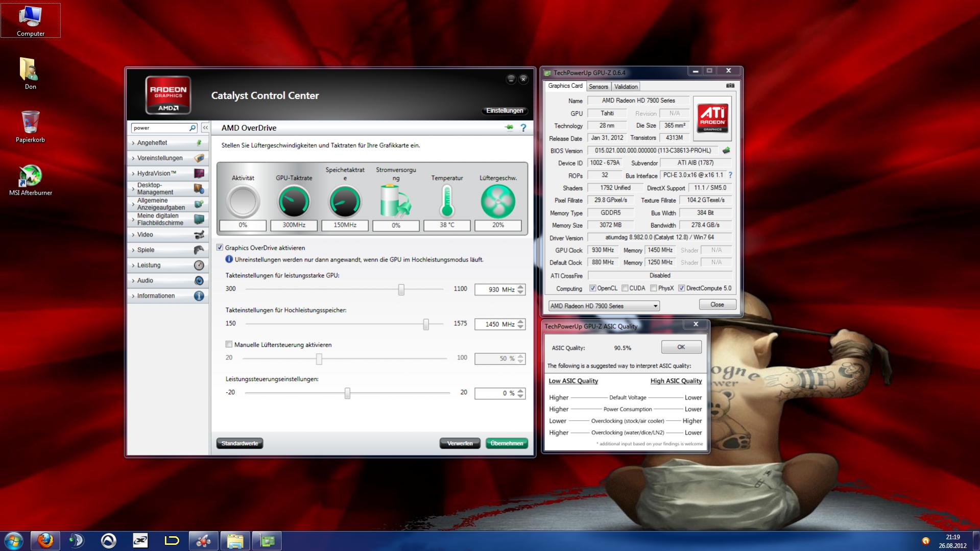
Task: Open the Informationen sidebar section
Action: (168, 296)
